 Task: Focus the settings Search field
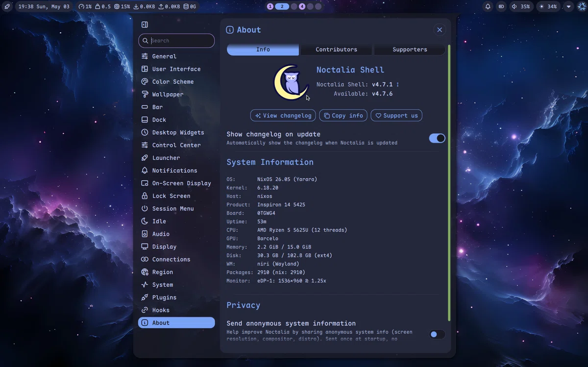[176, 41]
